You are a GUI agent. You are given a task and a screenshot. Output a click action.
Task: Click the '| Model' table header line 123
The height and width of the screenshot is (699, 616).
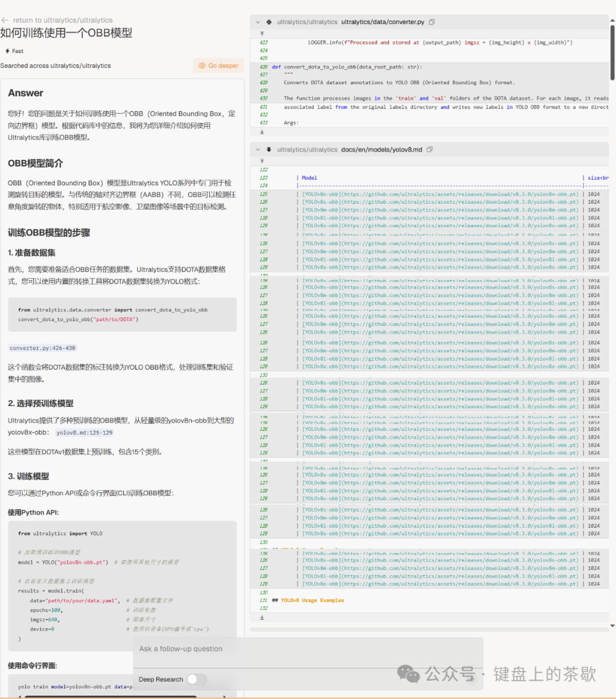coord(307,178)
